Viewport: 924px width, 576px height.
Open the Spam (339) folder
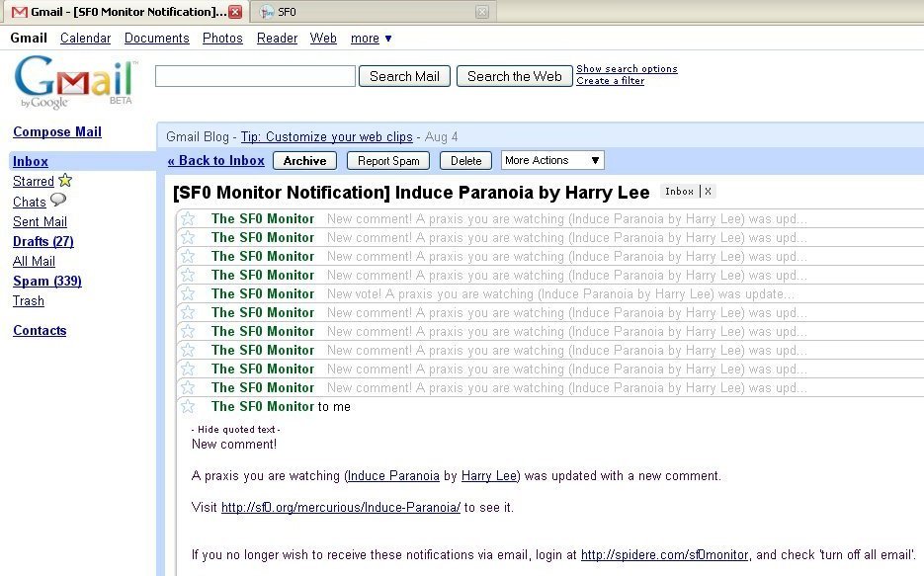click(47, 282)
